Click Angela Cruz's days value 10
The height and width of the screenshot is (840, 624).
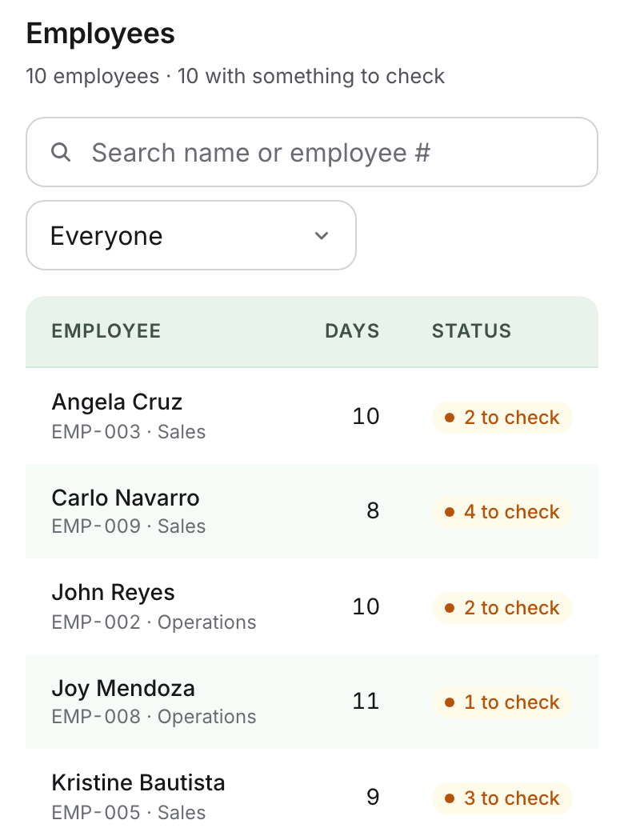(x=366, y=416)
